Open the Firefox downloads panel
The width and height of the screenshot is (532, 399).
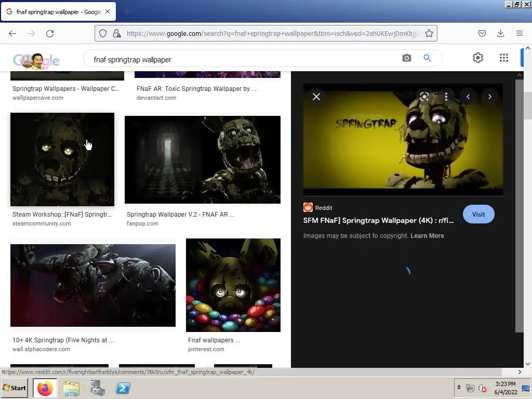[x=500, y=33]
